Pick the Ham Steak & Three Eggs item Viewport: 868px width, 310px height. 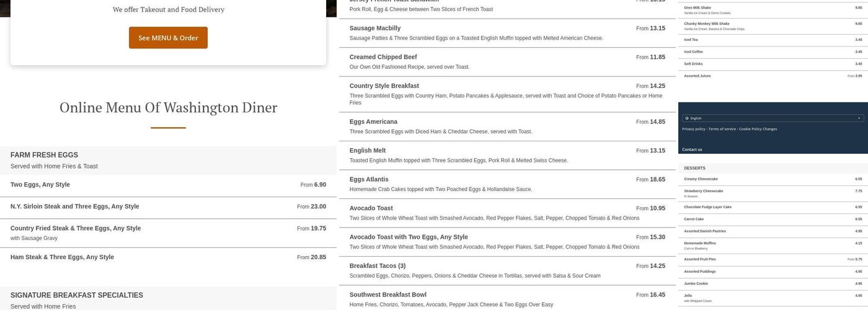pos(62,257)
